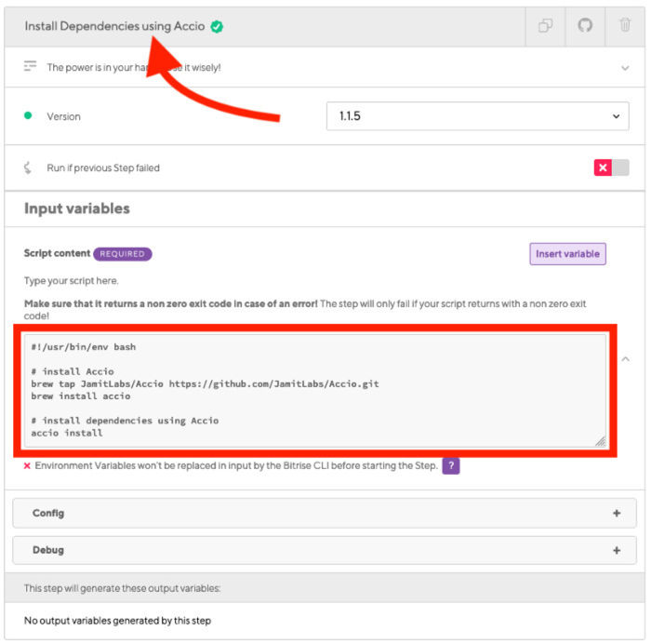Click the green version status dot
The image size is (651, 644).
pos(28,115)
